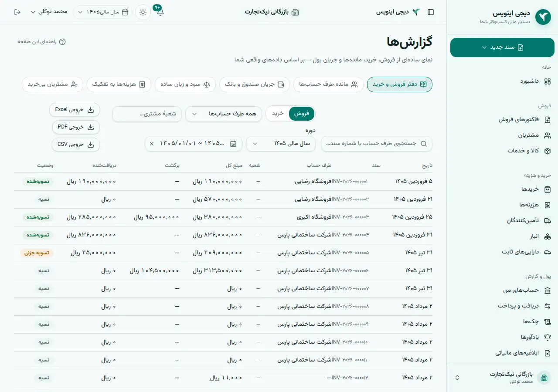Open the سود و زیان ساده tab
Screen dimensions: 558x392
(185, 84)
